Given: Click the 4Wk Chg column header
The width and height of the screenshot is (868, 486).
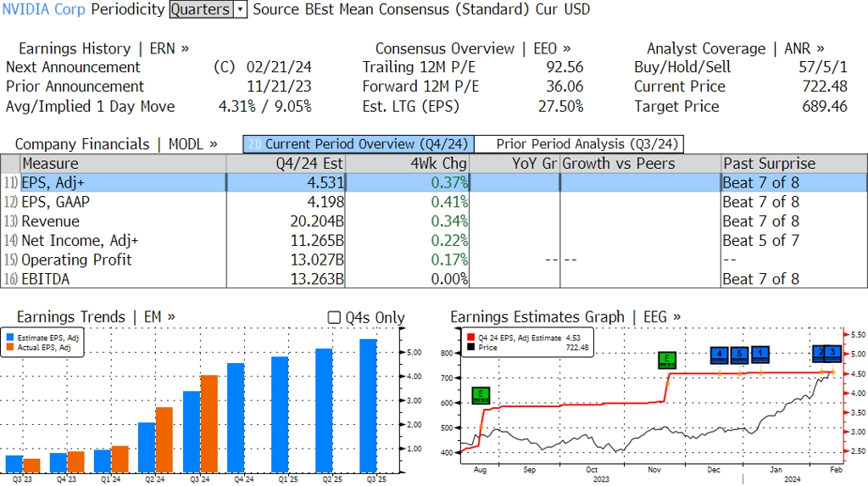Looking at the screenshot, I should pyautogui.click(x=407, y=164).
